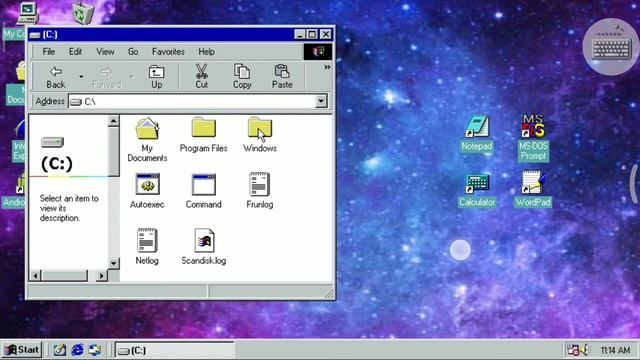
Task: Click the Up one level button
Action: pos(157,77)
